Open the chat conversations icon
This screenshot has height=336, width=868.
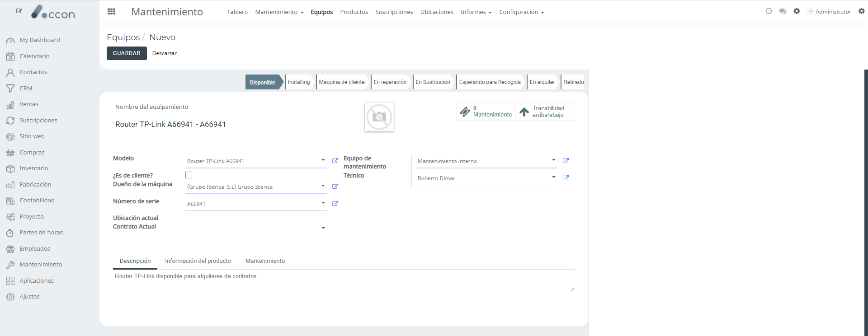[x=783, y=11]
